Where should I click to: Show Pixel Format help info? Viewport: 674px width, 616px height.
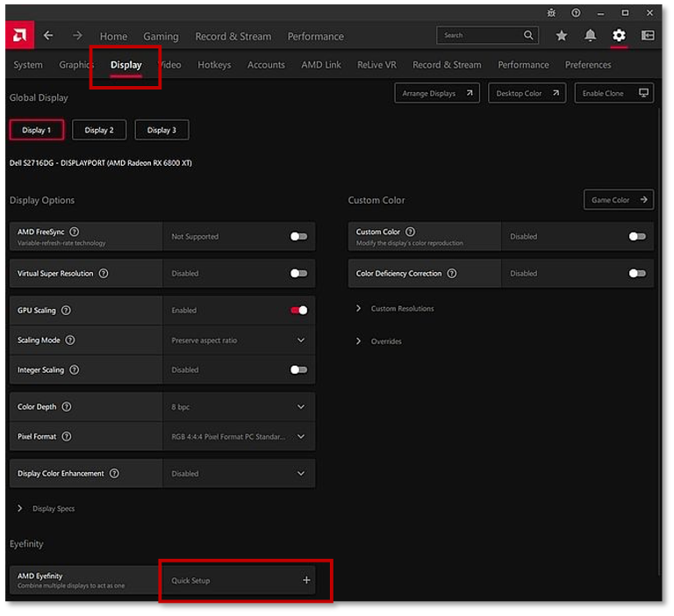(x=66, y=436)
